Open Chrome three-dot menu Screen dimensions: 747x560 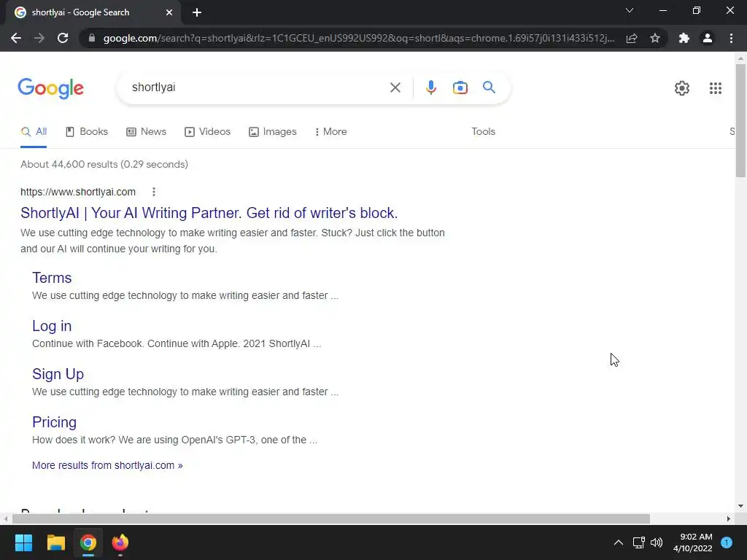tap(731, 38)
